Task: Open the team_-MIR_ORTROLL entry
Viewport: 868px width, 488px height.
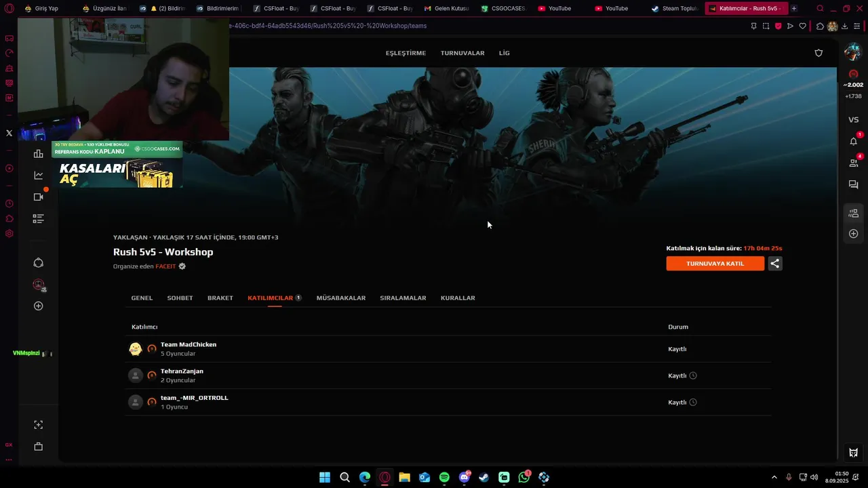Action: pyautogui.click(x=448, y=402)
